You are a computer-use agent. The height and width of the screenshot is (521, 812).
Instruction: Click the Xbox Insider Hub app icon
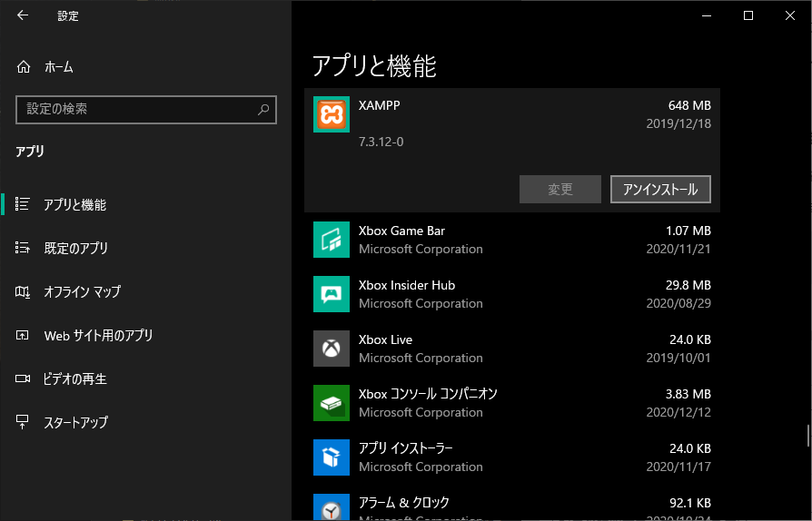tap(332, 294)
